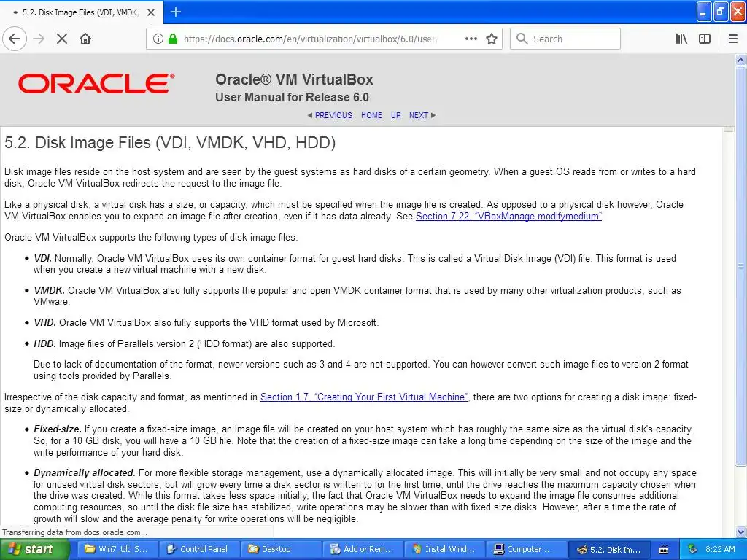
Task: Click the system tray network icon
Action: (693, 550)
